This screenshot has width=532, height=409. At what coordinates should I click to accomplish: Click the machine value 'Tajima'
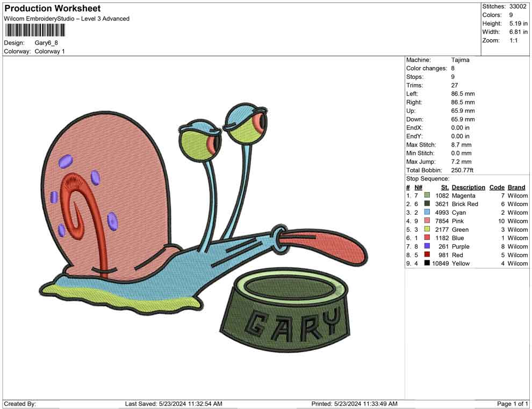click(461, 60)
